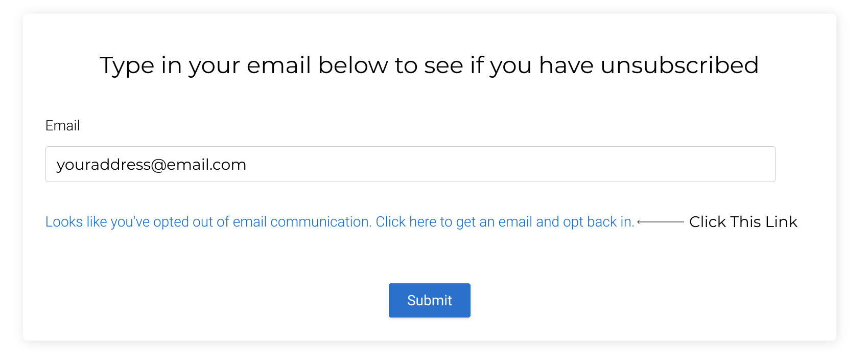Click the Submit button
The image size is (868, 360).
tap(429, 300)
